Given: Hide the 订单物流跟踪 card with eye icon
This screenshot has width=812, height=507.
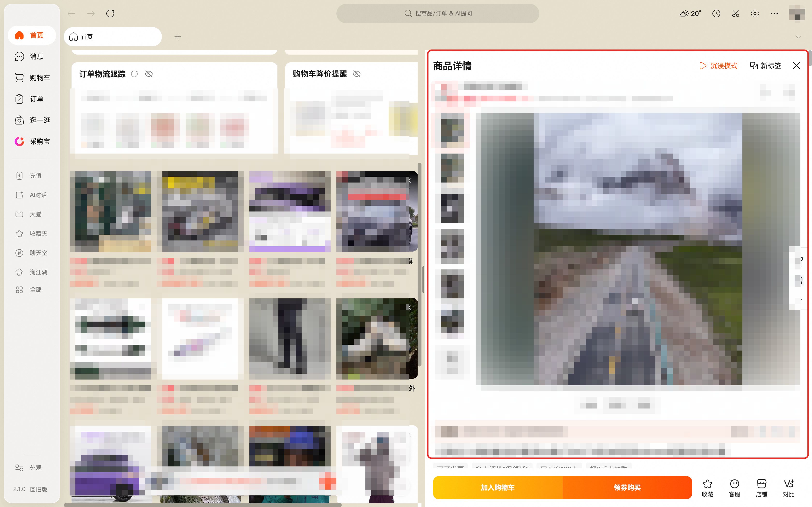Looking at the screenshot, I should click(x=149, y=74).
